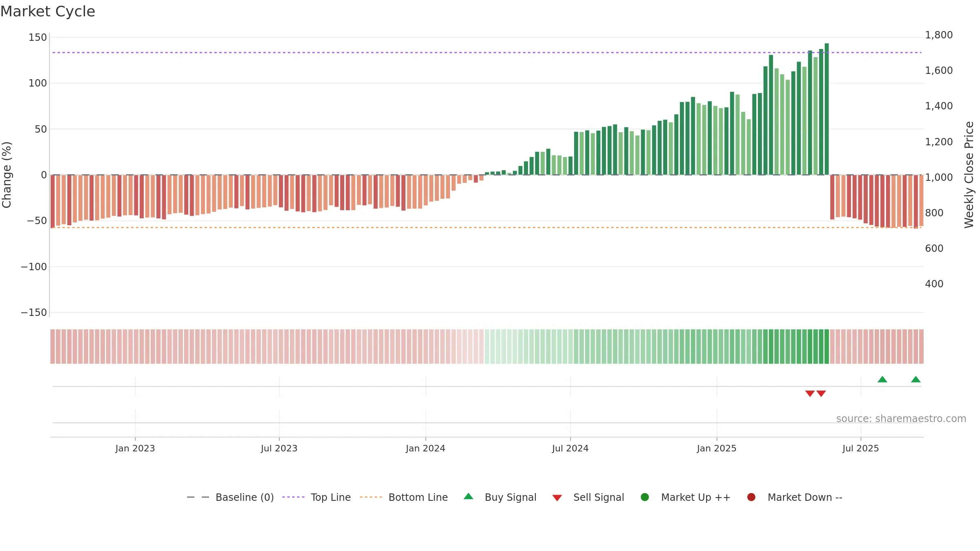Click the gray dashed Baseline legend sample
The width and height of the screenshot is (980, 551).
(x=198, y=497)
